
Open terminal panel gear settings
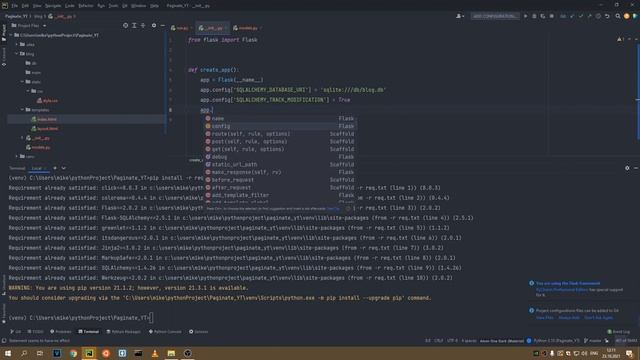[627, 168]
